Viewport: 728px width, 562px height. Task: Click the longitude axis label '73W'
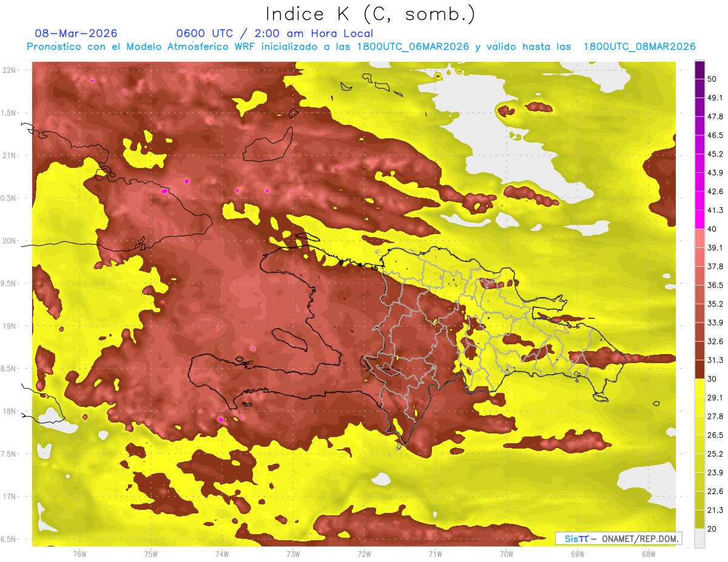coord(293,554)
